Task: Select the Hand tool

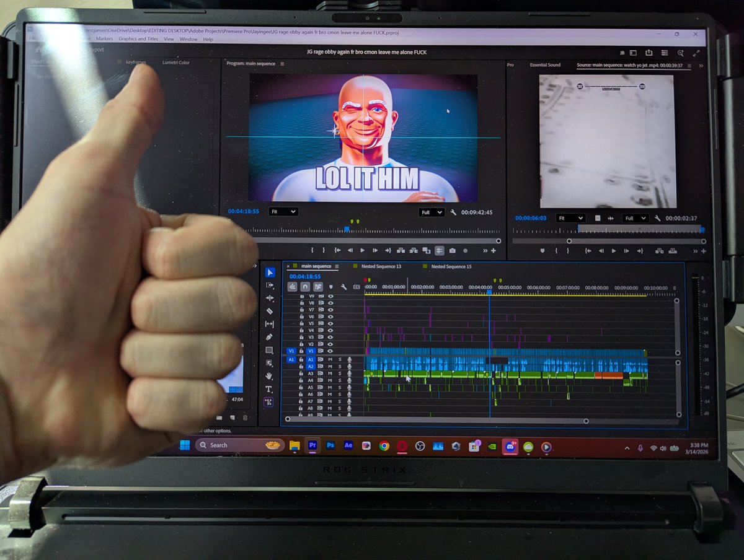Action: 269,376
